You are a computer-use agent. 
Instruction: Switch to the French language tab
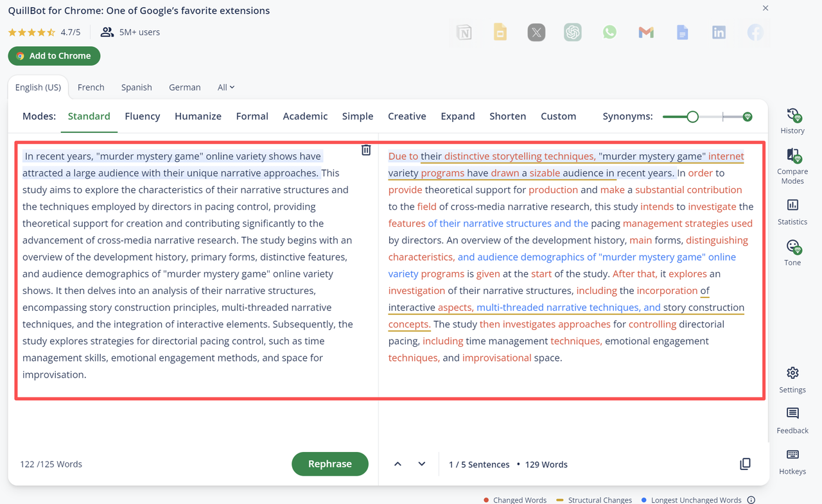pos(91,87)
